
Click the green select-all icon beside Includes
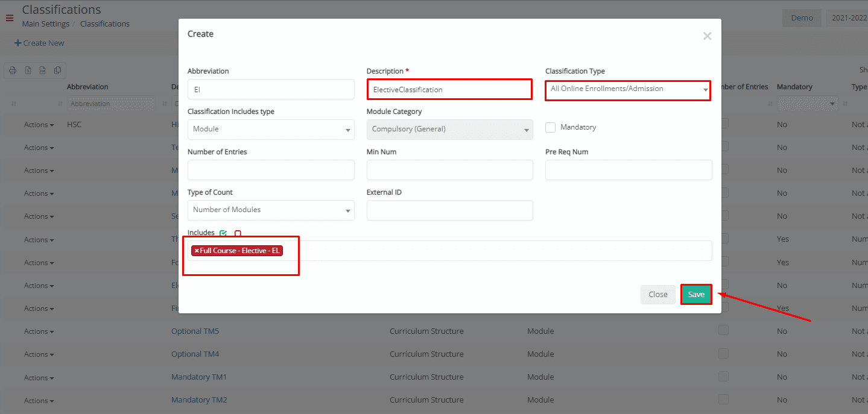pos(223,233)
